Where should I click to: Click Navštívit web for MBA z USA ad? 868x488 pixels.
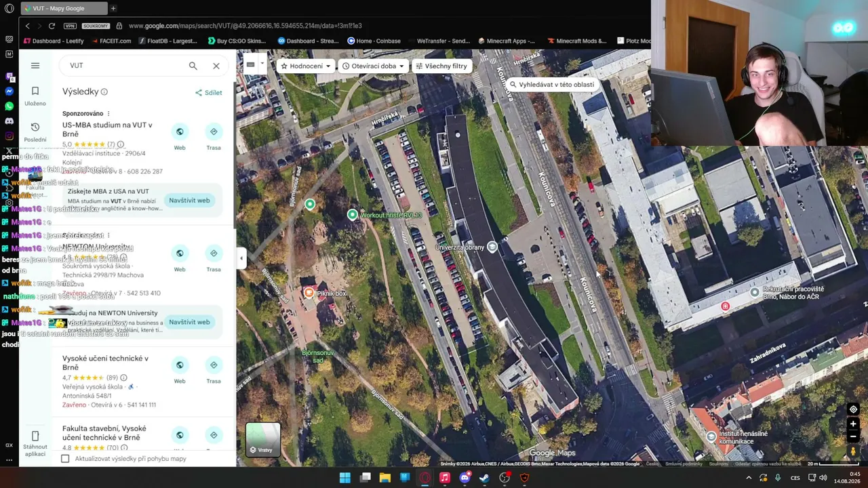(x=189, y=201)
